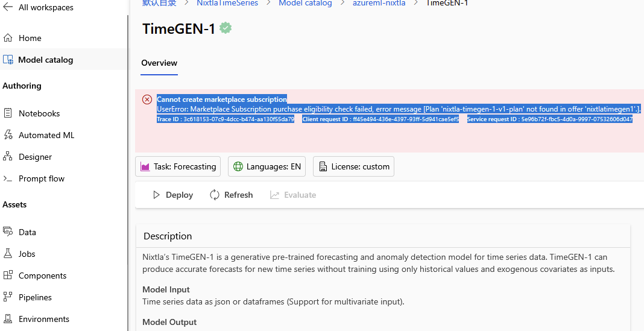Click the Description section heading
The image size is (644, 331).
pos(168,236)
